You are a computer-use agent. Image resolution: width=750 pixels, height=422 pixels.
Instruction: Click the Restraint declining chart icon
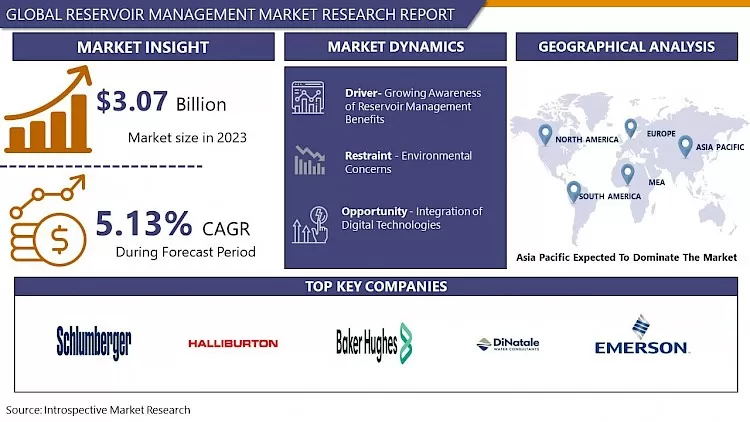309,160
